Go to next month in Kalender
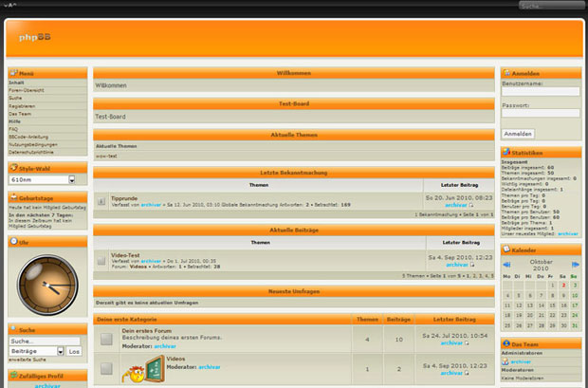588x388 pixels. pyautogui.click(x=576, y=264)
